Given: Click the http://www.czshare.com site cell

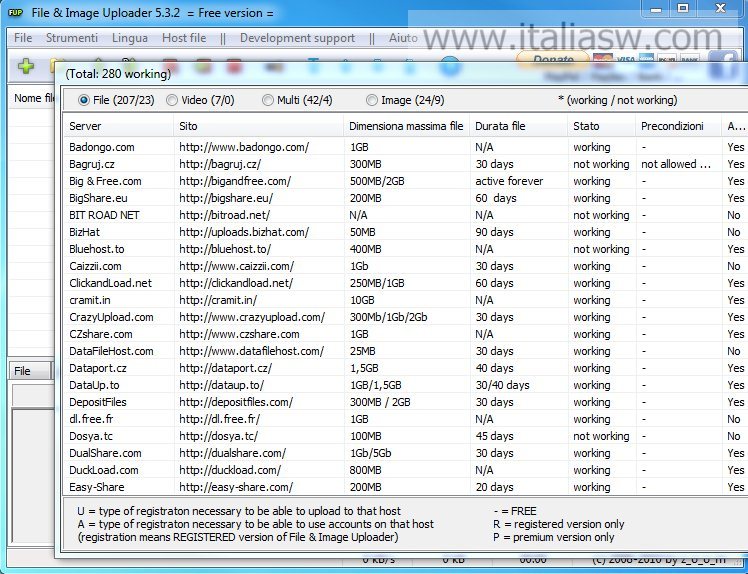Looking at the screenshot, I should pyautogui.click(x=239, y=334).
